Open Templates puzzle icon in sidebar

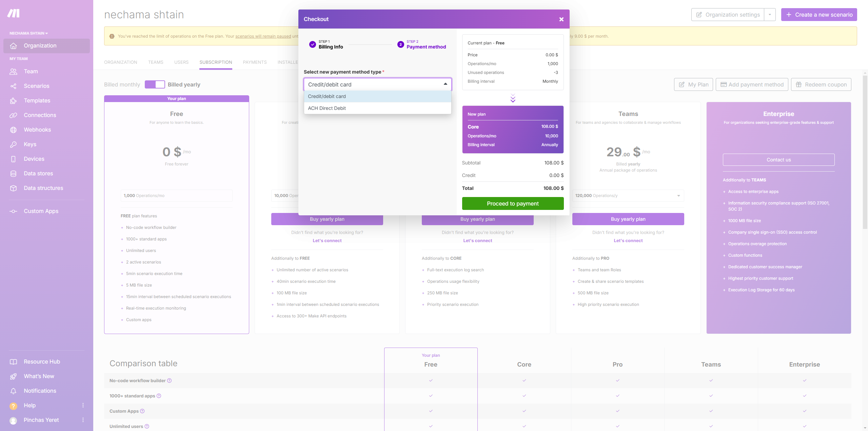pyautogui.click(x=13, y=101)
